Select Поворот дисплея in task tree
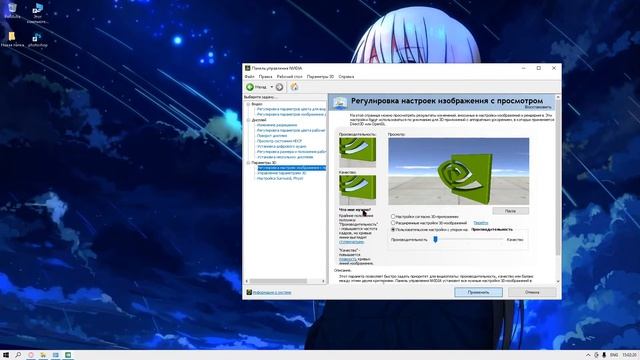 (x=271, y=136)
